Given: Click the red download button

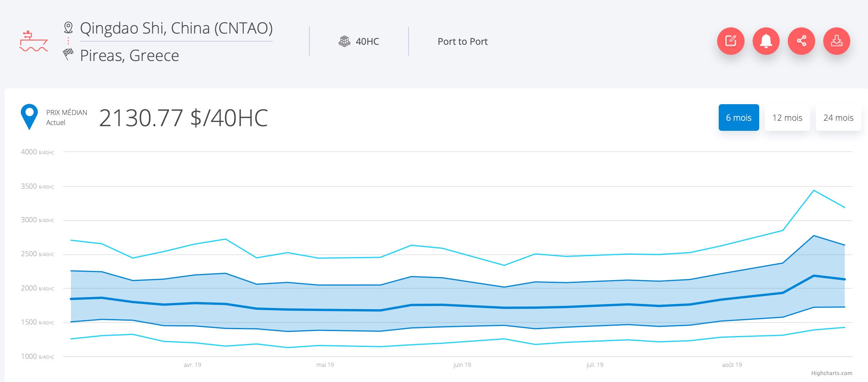Looking at the screenshot, I should click(x=837, y=41).
